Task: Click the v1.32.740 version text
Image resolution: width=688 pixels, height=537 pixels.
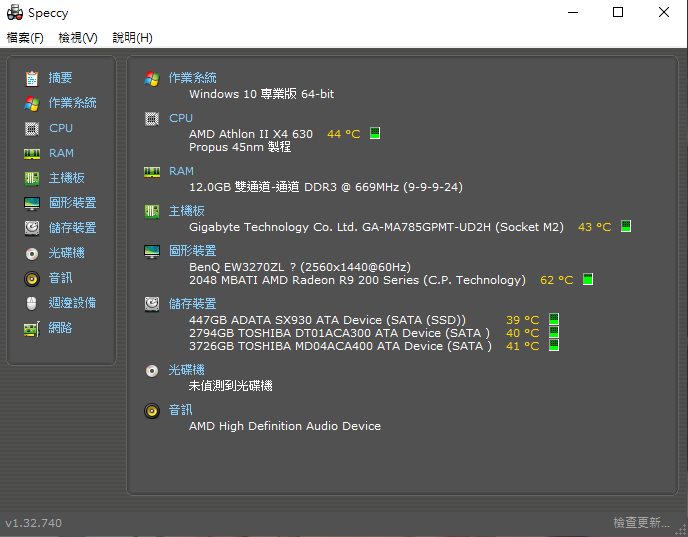Action: click(33, 523)
